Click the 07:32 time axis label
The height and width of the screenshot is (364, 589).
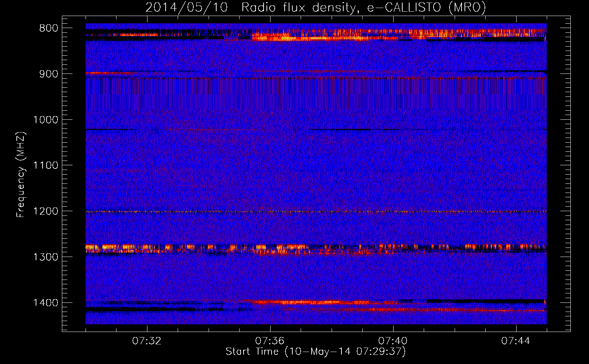147,341
